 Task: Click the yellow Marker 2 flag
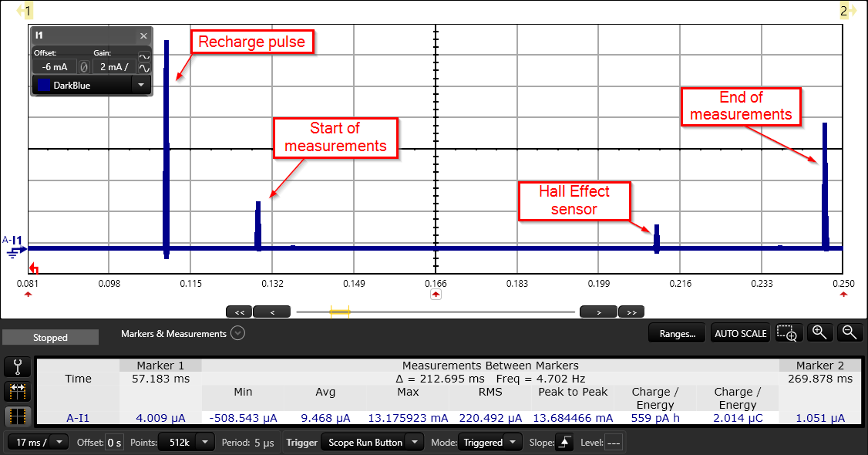pos(846,10)
